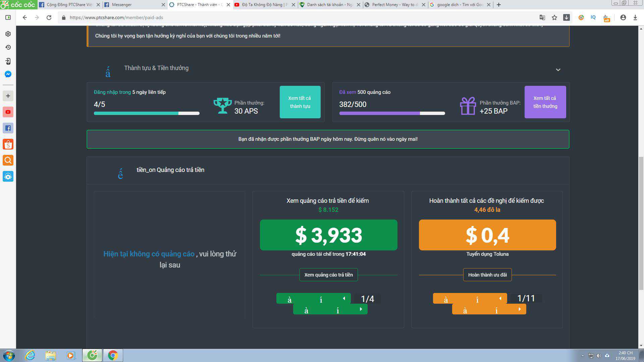Bookmark this page with the star
Viewport: 644px width, 362px height.
(x=554, y=17)
